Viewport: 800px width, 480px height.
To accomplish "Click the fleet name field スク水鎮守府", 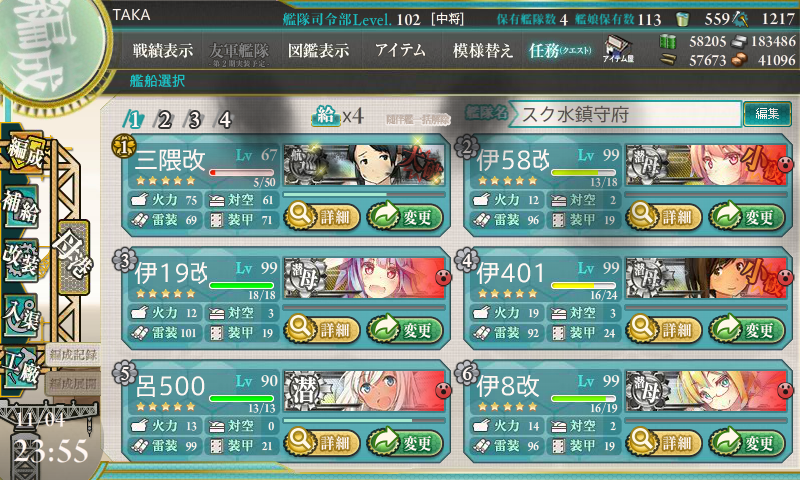I will [x=624, y=114].
